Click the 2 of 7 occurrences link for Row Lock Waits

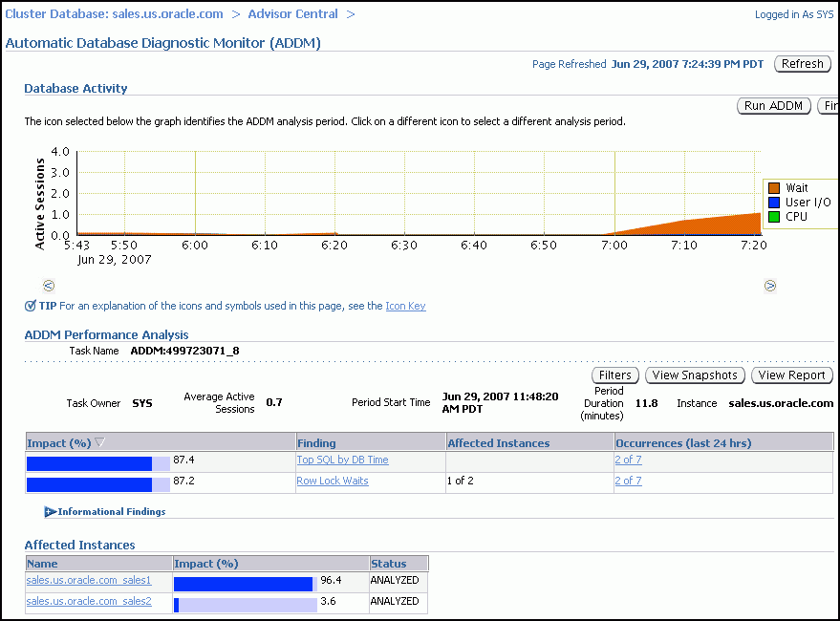tap(627, 481)
